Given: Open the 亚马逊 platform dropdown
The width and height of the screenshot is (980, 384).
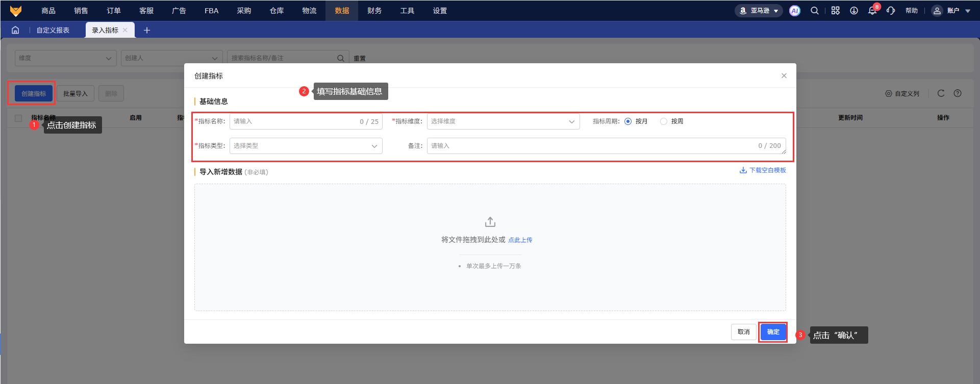Looking at the screenshot, I should click(x=759, y=11).
